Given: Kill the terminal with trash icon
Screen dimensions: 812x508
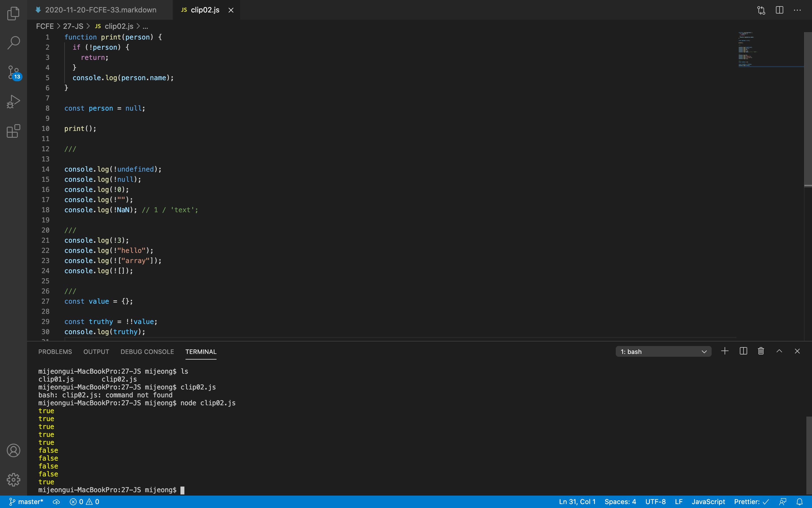Looking at the screenshot, I should (761, 351).
